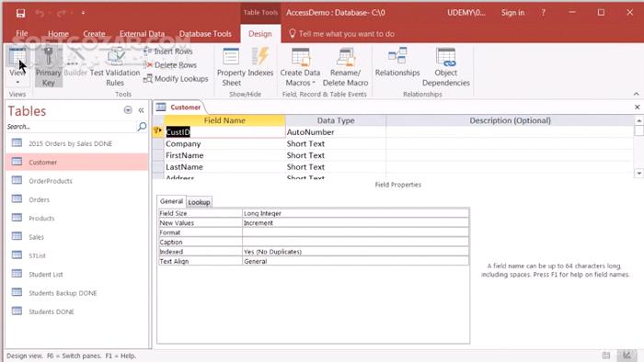Collapse the navigation pane with chevrons

tap(142, 110)
